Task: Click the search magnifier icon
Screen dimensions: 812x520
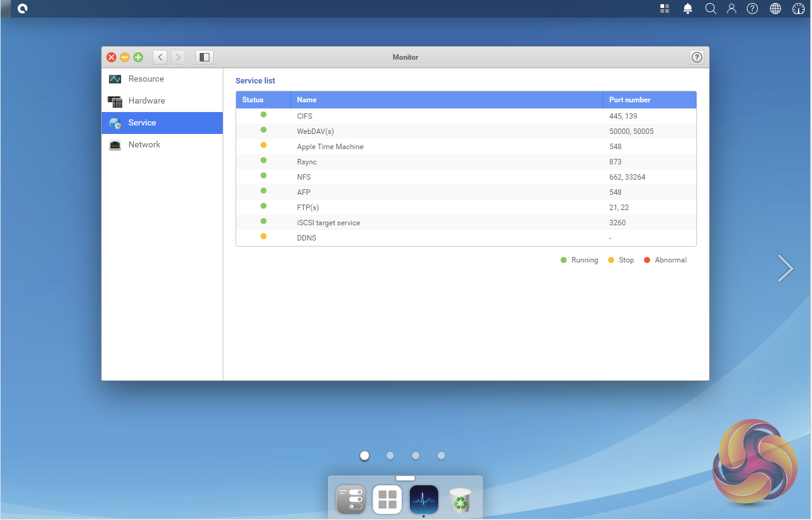Action: 710,9
